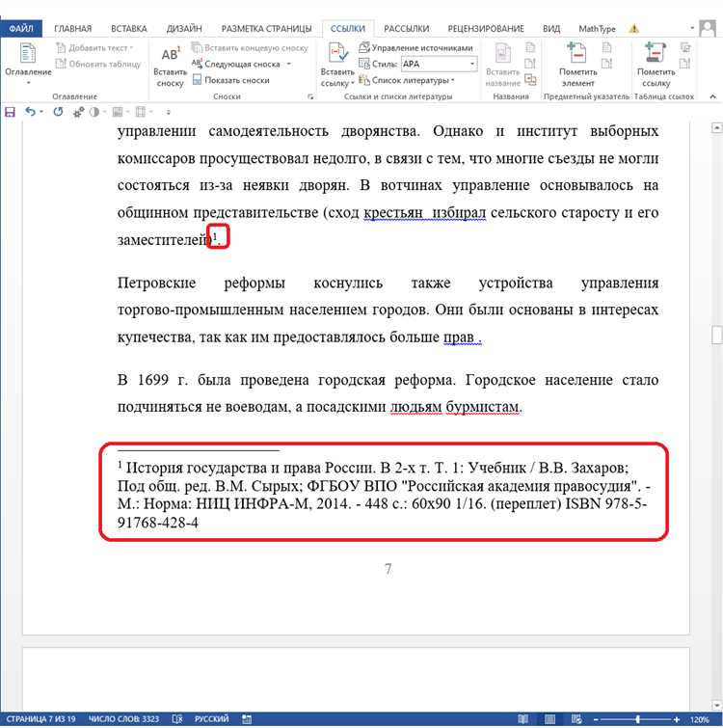
Task: Customize quick access toolbar dropdown
Action: [x=168, y=113]
